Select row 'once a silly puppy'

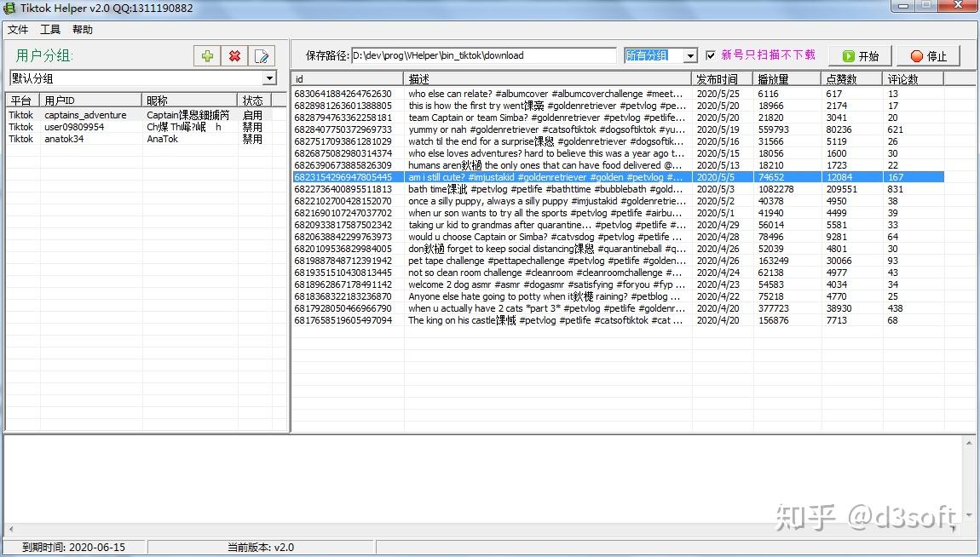point(618,201)
